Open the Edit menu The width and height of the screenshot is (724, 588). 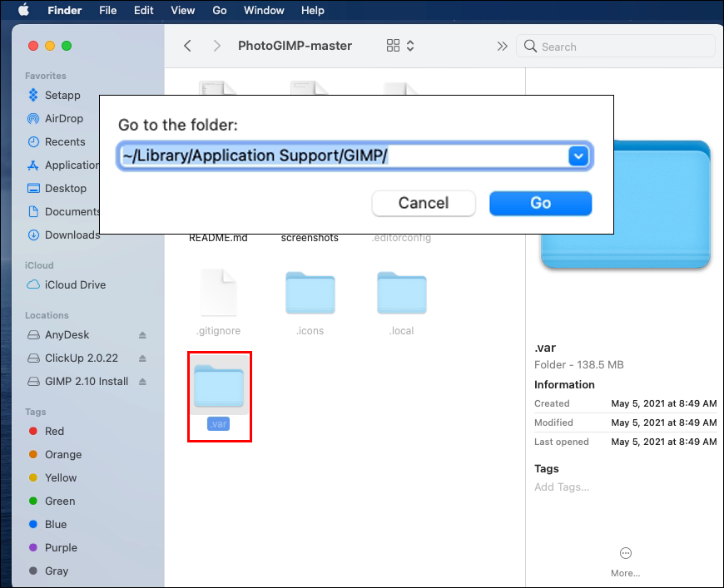click(x=144, y=10)
